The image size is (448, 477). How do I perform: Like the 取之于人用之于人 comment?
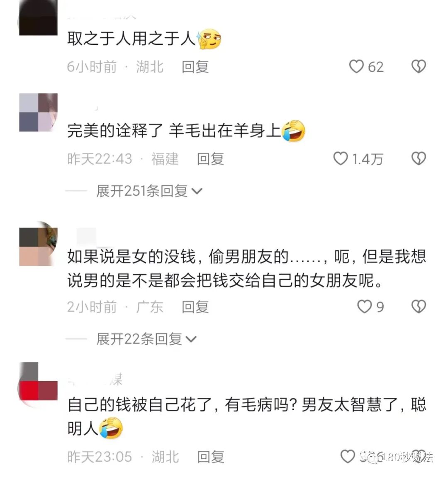[x=356, y=66]
